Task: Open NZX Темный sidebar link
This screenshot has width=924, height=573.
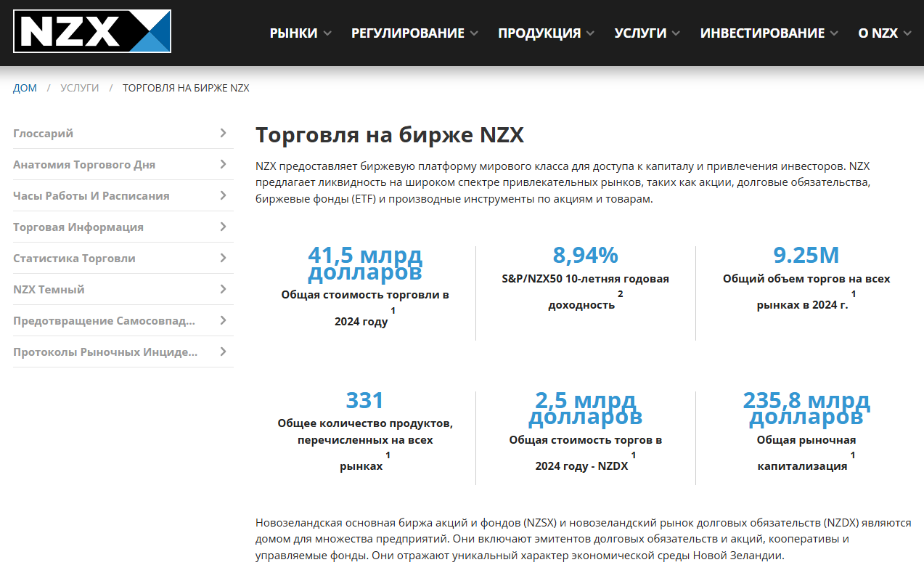Action: coord(123,289)
